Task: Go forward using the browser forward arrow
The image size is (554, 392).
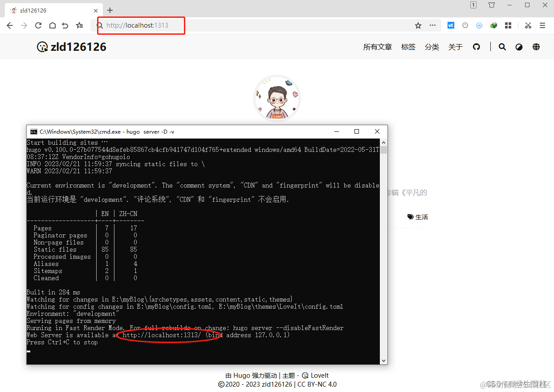Action: click(x=24, y=25)
